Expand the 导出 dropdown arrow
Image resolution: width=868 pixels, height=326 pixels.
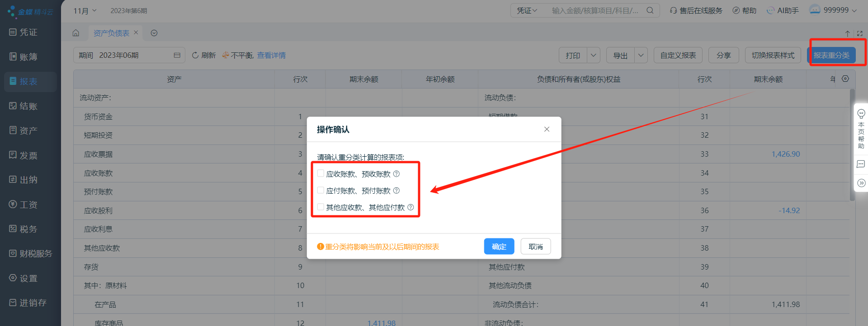641,55
